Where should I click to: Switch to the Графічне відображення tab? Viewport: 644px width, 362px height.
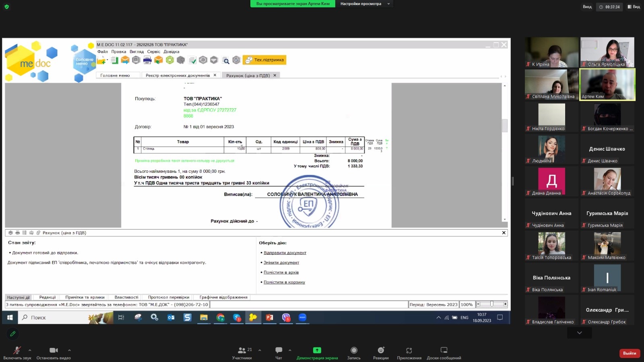click(x=223, y=298)
